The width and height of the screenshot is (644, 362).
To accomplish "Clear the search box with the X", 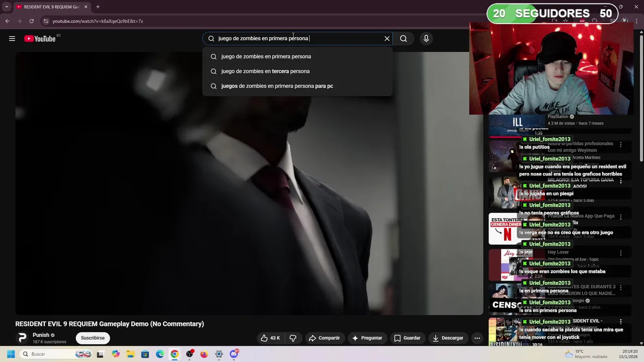I will pos(387,39).
